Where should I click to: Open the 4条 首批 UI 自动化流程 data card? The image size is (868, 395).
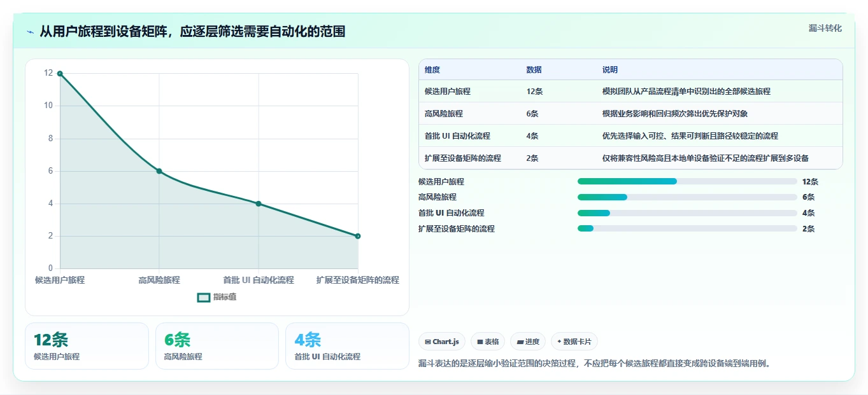(347, 346)
